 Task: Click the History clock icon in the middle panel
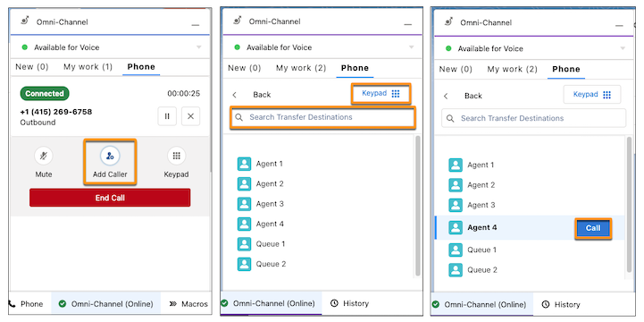click(x=335, y=303)
